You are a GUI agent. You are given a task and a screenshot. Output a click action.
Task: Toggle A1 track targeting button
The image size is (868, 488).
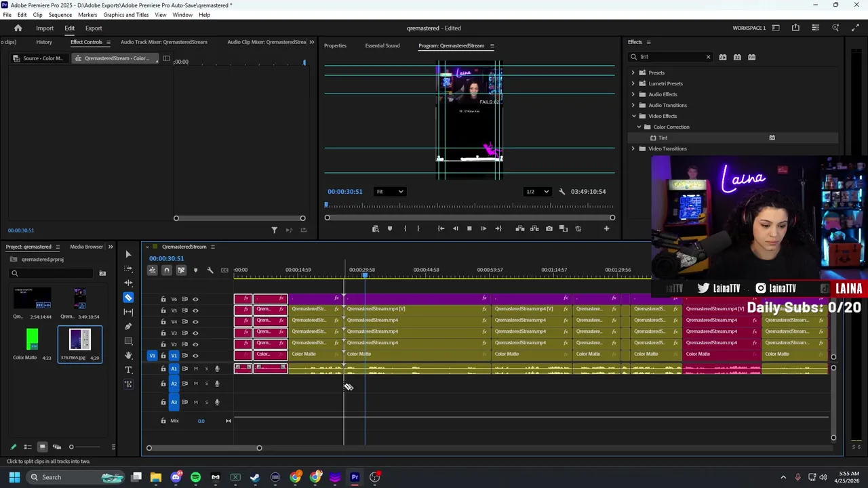point(174,369)
